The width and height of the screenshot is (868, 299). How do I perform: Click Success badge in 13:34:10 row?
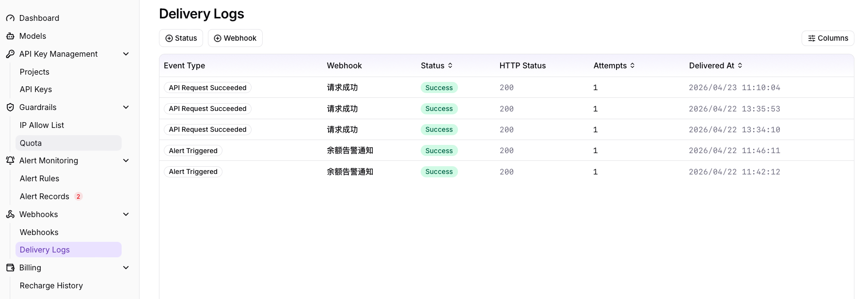[x=439, y=129]
